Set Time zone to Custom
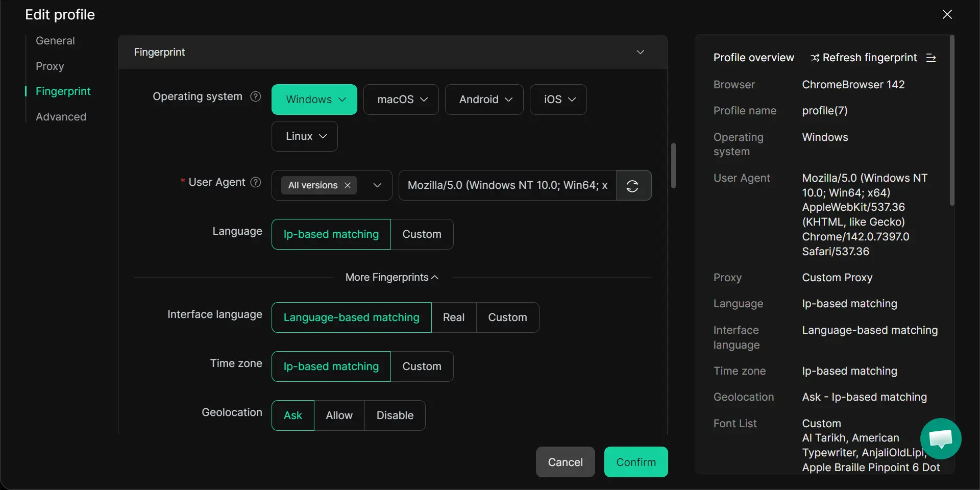This screenshot has width=980, height=490. tap(422, 366)
